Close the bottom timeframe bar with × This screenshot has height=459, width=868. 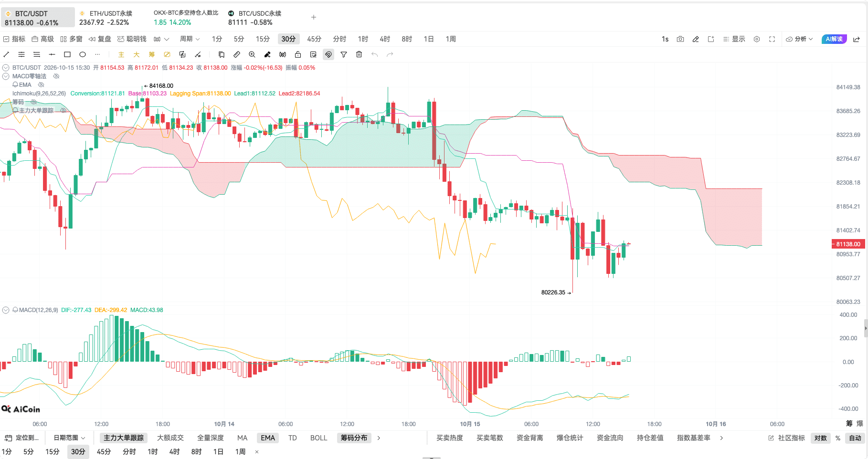pyautogui.click(x=257, y=452)
